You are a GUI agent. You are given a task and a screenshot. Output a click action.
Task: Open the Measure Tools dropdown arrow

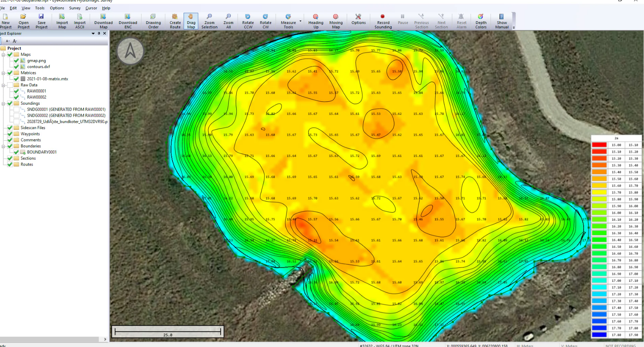pos(300,21)
